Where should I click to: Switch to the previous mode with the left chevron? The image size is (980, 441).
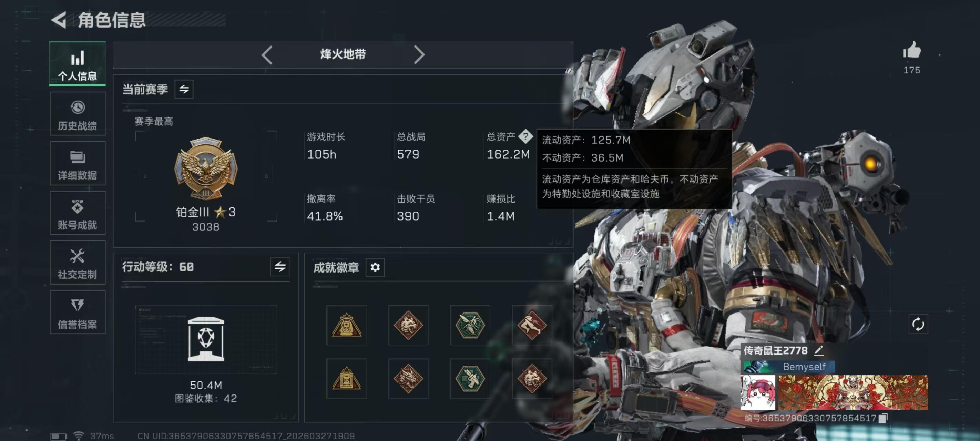267,55
